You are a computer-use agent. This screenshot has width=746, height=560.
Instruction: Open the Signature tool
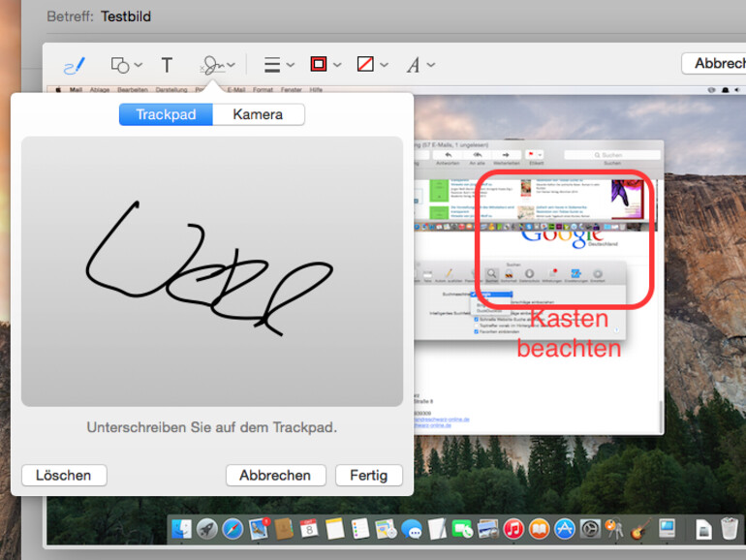(212, 65)
